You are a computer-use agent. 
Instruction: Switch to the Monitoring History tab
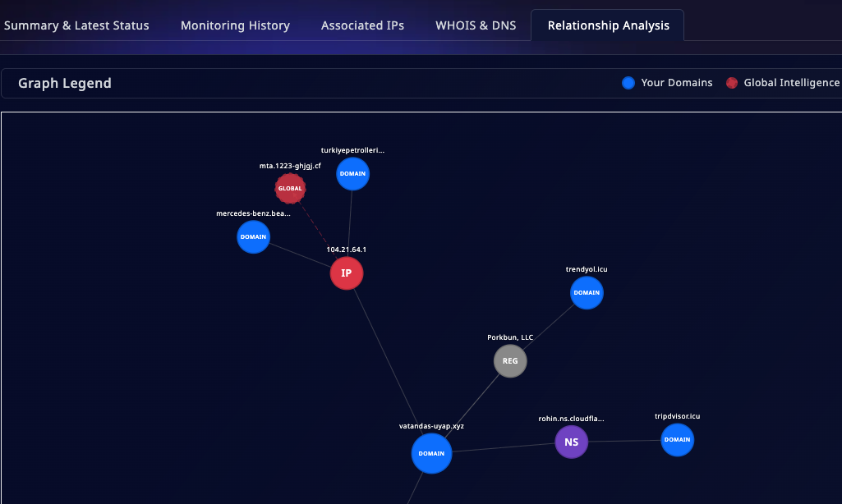(x=235, y=25)
